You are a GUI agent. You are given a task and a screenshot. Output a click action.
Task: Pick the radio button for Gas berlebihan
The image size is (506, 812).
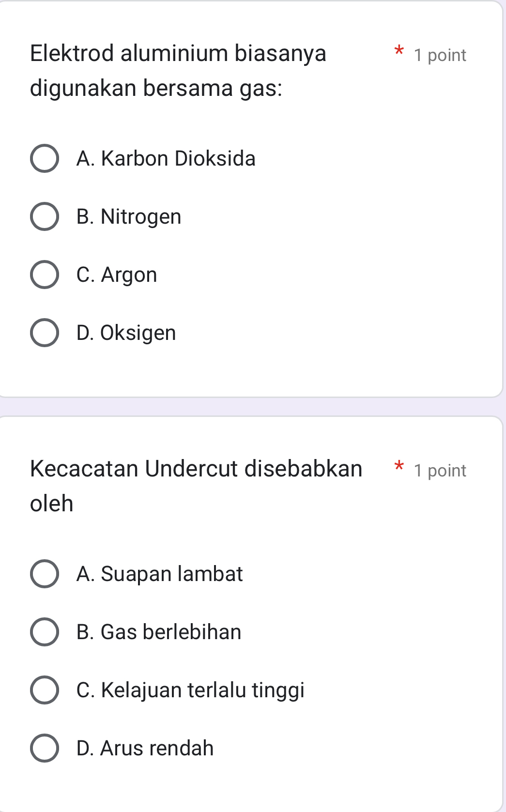(45, 632)
